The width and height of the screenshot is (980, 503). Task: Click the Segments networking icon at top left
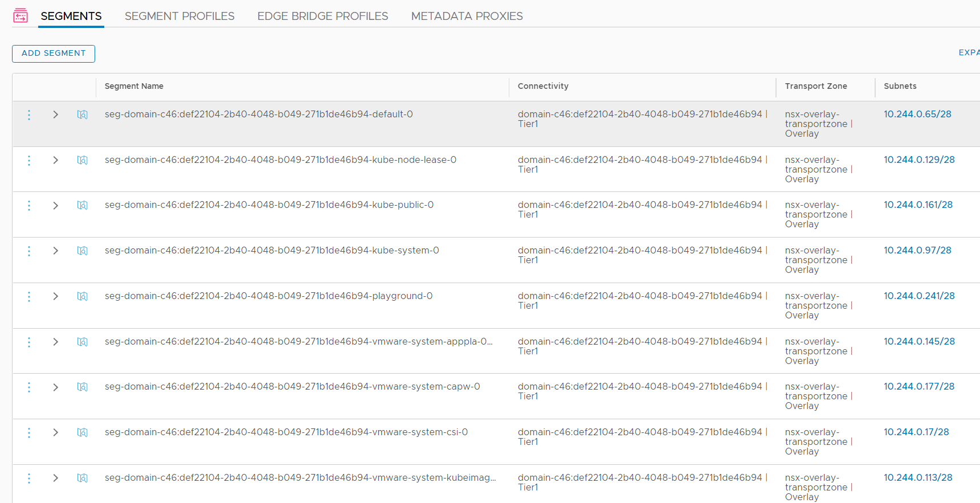[x=21, y=15]
